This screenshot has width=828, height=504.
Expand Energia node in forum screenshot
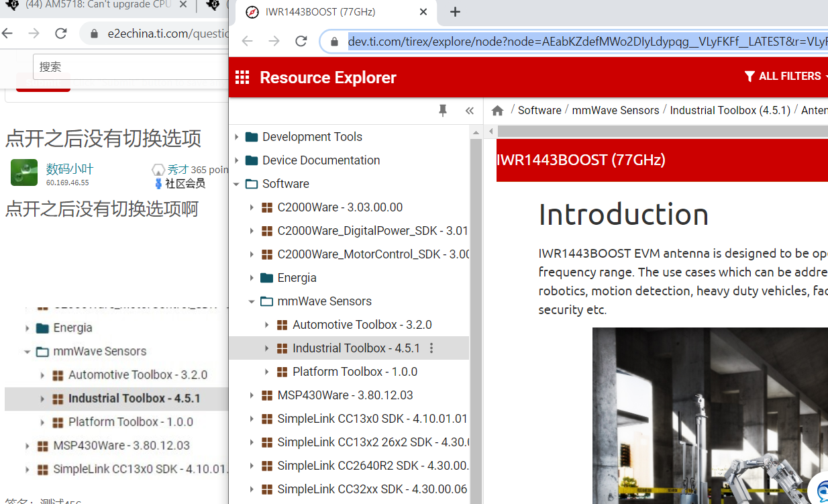pyautogui.click(x=27, y=328)
